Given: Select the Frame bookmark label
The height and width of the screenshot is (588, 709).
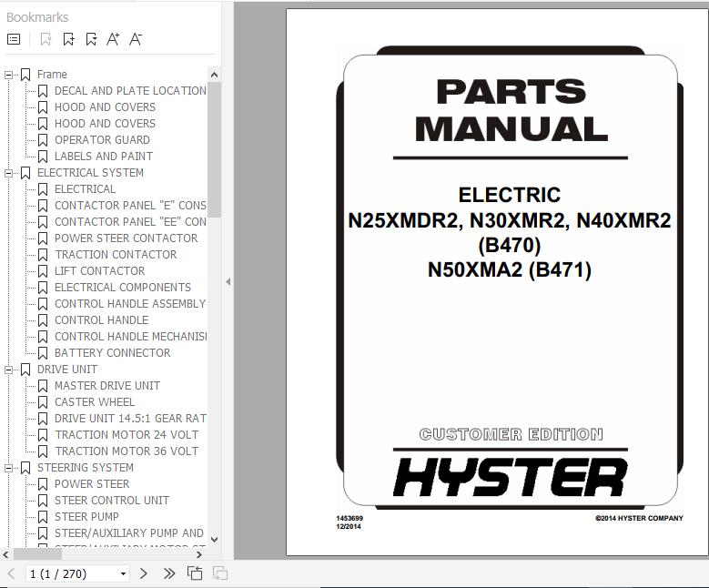Looking at the screenshot, I should tap(52, 75).
